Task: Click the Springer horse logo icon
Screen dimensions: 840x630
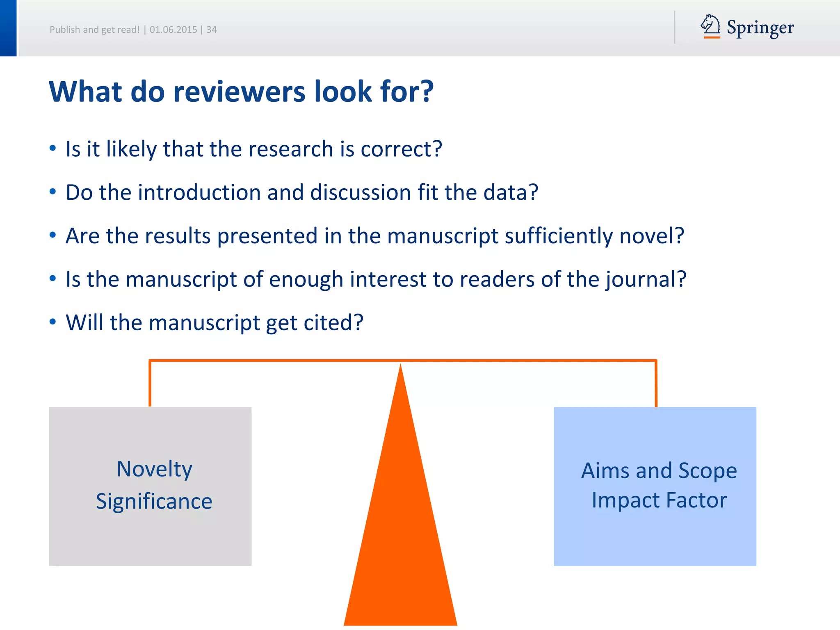Action: 711,26
